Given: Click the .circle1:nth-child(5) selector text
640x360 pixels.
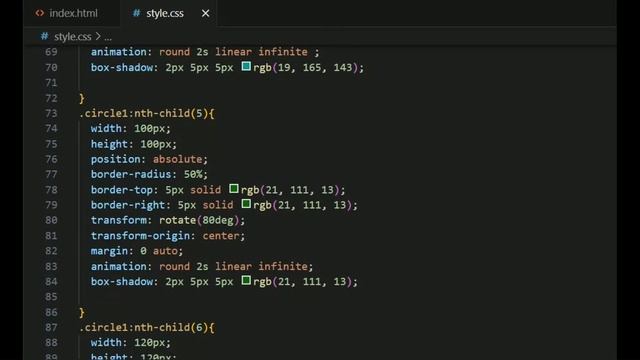Looking at the screenshot, I should tap(147, 113).
